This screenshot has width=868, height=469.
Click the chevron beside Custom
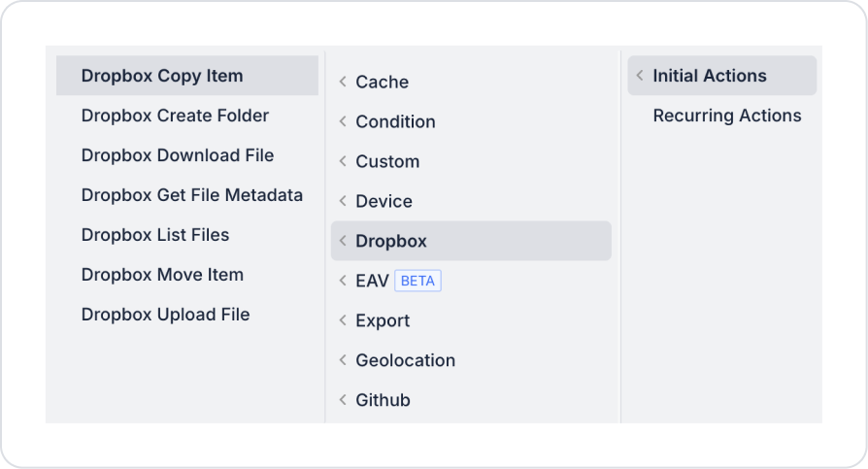(x=343, y=161)
